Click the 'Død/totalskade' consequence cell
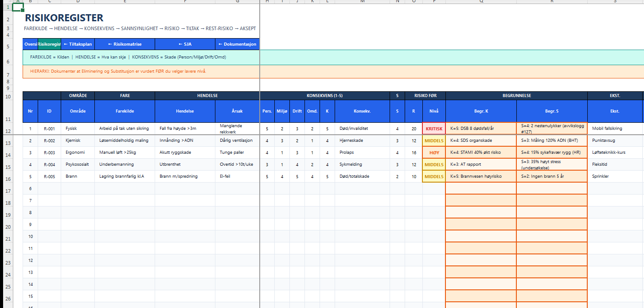 pyautogui.click(x=362, y=176)
